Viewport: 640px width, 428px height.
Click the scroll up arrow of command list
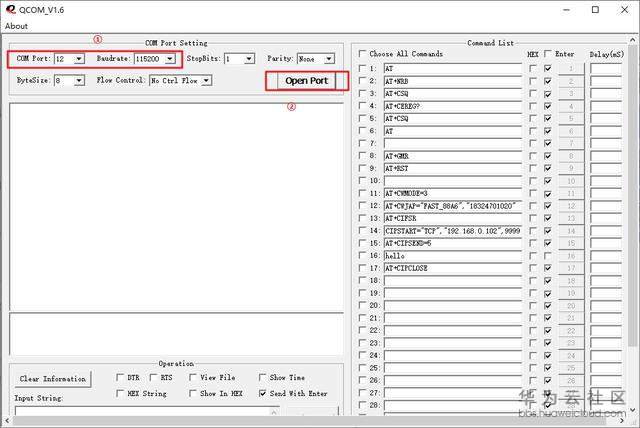click(x=632, y=40)
